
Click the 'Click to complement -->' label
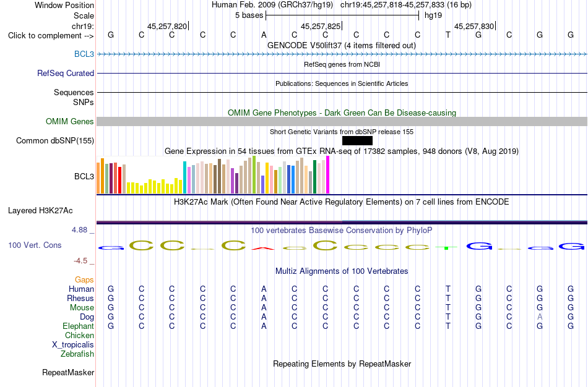click(51, 36)
